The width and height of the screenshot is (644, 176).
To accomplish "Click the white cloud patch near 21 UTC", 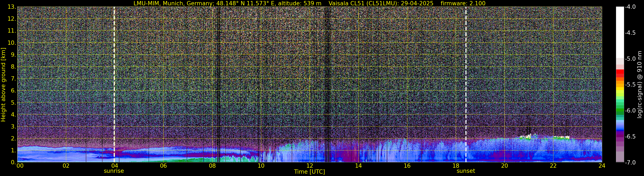I will tap(525, 136).
